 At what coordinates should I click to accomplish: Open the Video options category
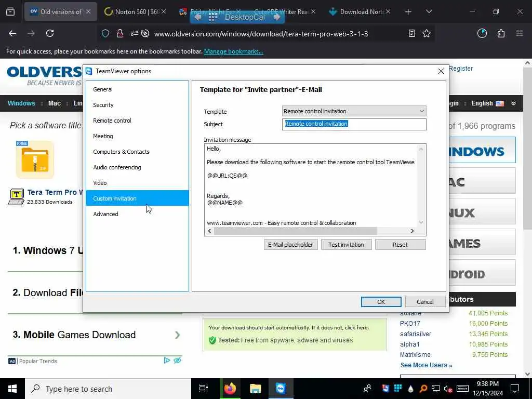[137, 183]
